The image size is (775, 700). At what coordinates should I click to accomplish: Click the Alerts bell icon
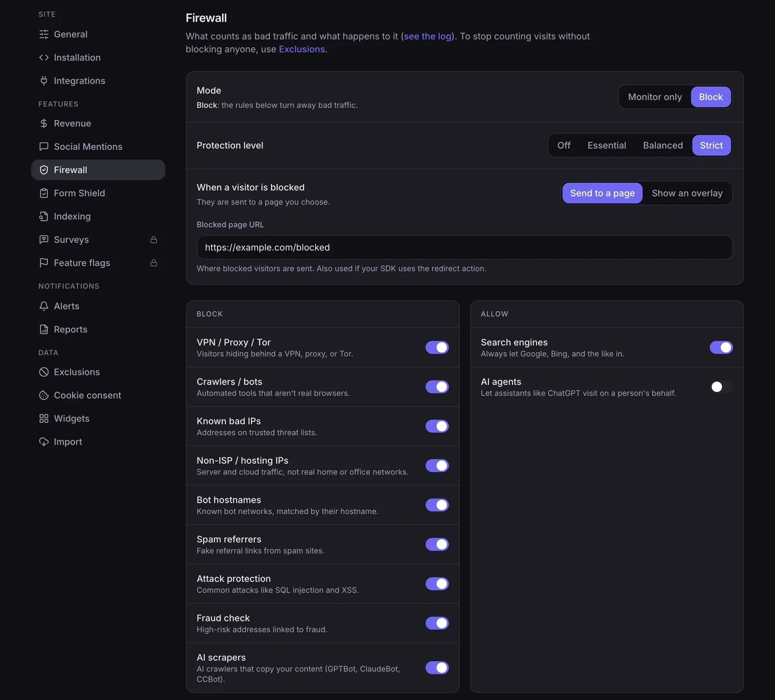pyautogui.click(x=44, y=306)
